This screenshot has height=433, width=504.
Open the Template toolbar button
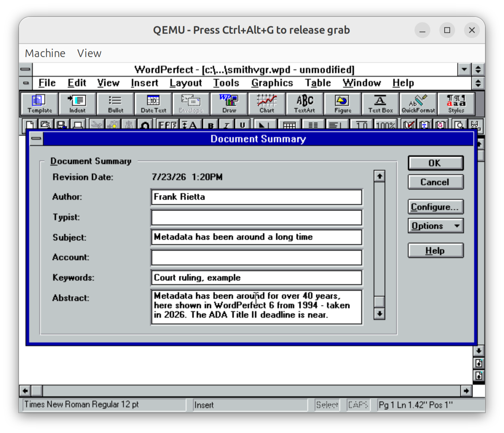pos(40,104)
